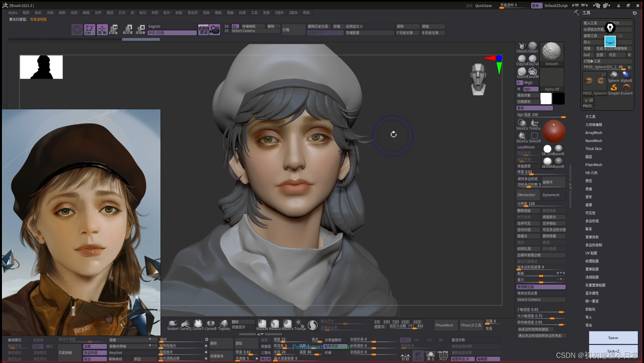Choose the Rotate (R) gizmo icon
644x363 pixels.
coord(140,30)
